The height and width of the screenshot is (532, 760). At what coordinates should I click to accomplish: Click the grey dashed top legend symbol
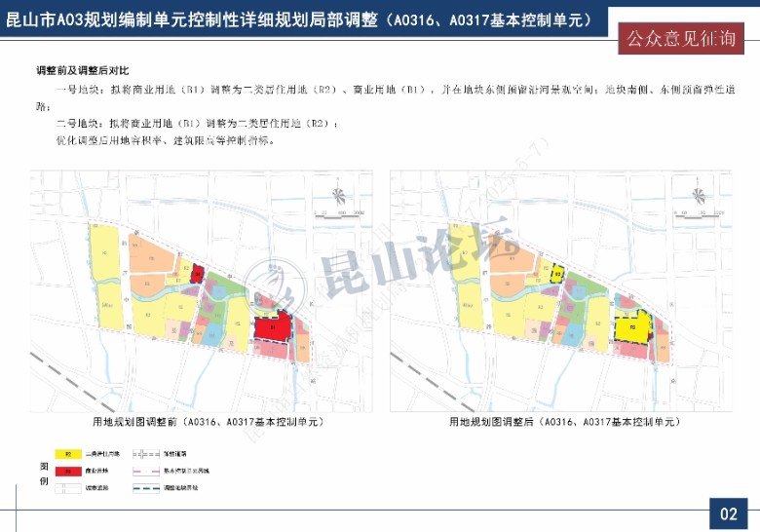click(x=145, y=454)
